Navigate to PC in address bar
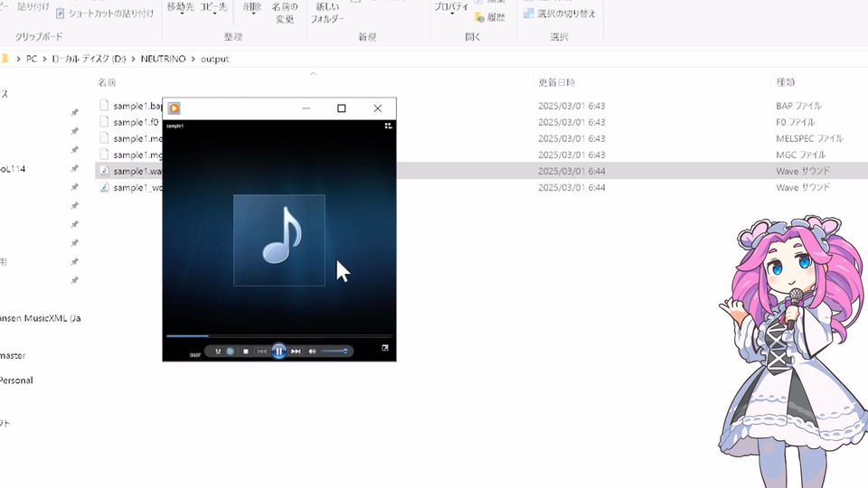868x488 pixels. point(32,59)
